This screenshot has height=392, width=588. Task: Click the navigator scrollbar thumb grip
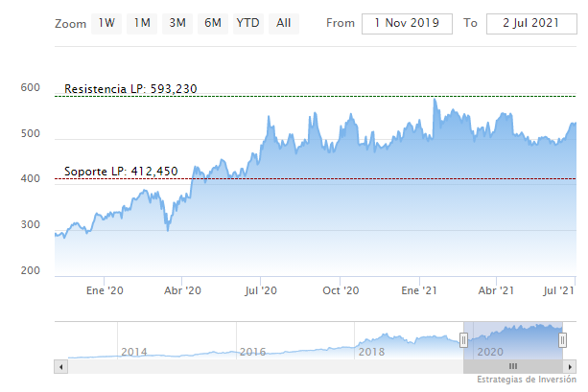coord(513,366)
